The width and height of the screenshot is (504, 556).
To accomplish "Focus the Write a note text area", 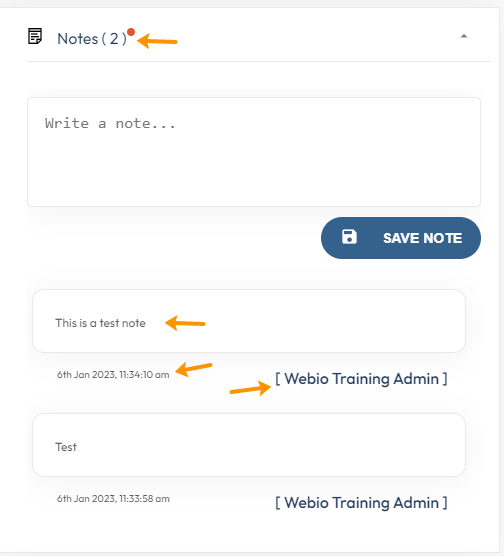I will (x=254, y=152).
